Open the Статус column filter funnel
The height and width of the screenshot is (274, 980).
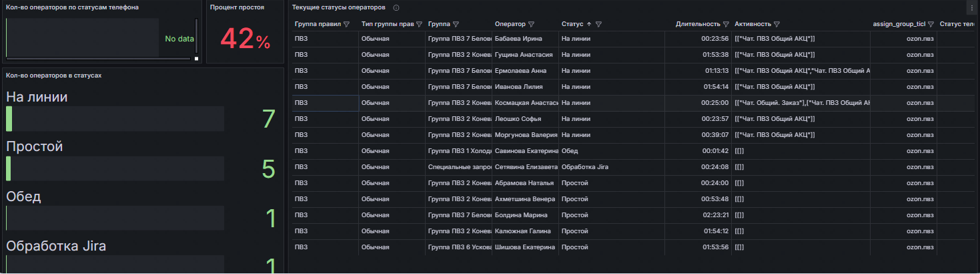tap(598, 24)
